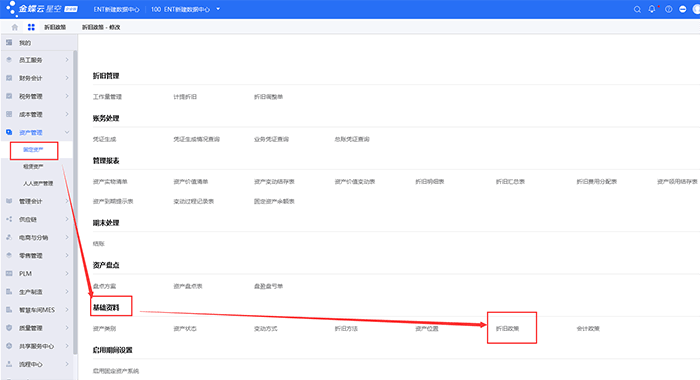This screenshot has width=700, height=380.
Task: Click the 生产制造 sidebar icon
Action: (9, 292)
